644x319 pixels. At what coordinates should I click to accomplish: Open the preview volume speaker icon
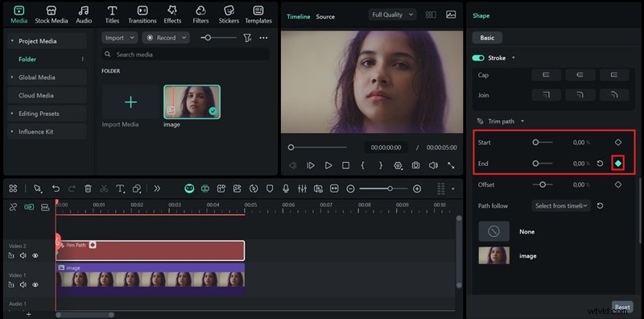click(433, 165)
